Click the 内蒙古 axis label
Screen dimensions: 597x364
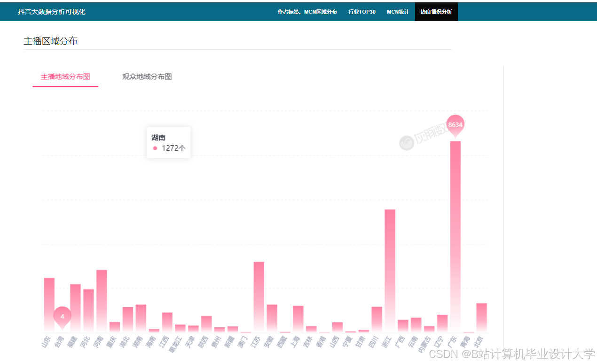[x=424, y=344]
